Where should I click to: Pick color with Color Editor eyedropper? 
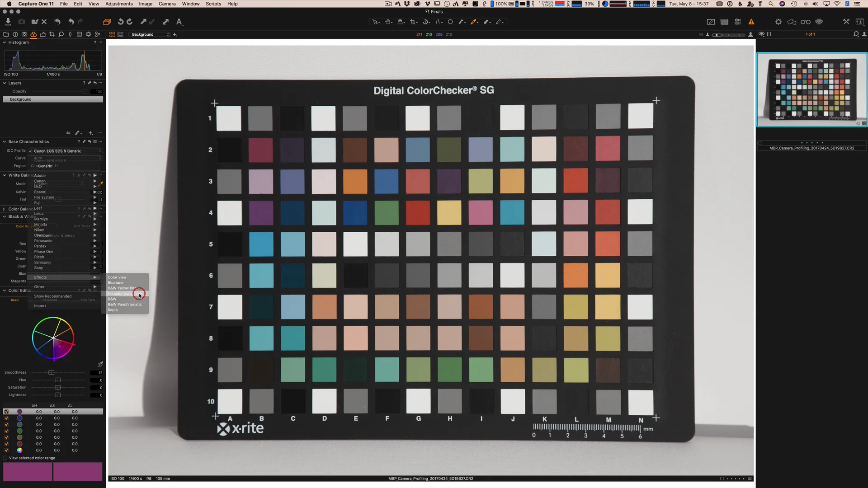click(100, 364)
